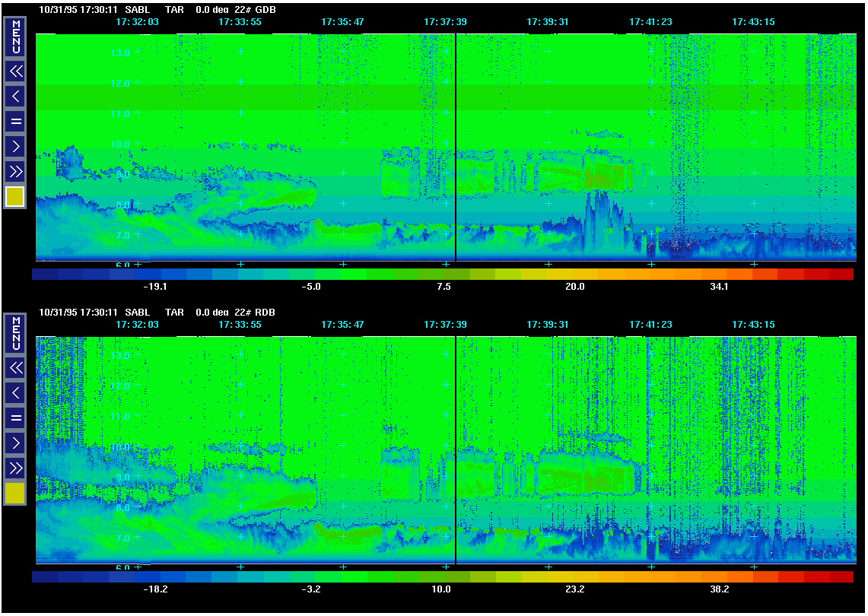This screenshot has width=868, height=616.
Task: Click double-left rewind arrow in top panel
Action: (15, 72)
